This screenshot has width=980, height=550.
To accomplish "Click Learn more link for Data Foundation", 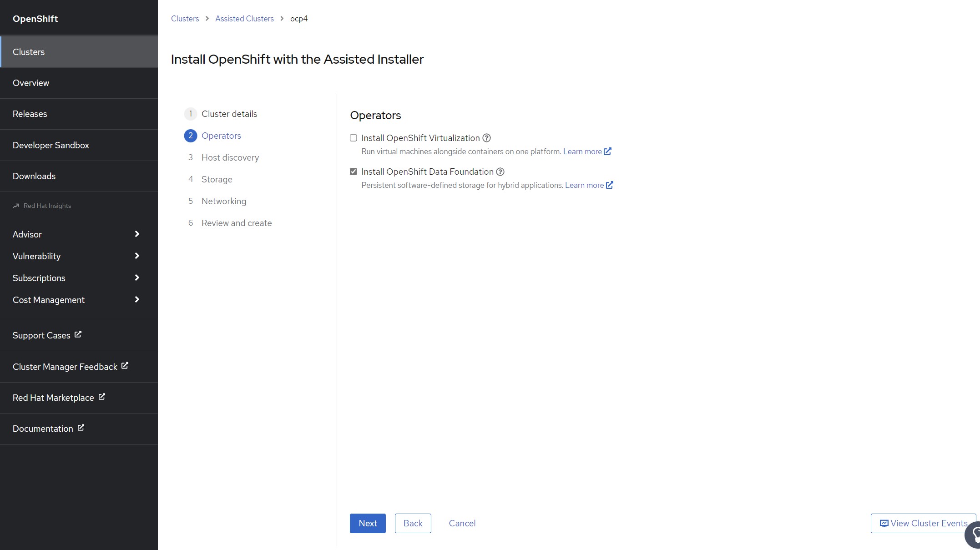I will (x=584, y=185).
